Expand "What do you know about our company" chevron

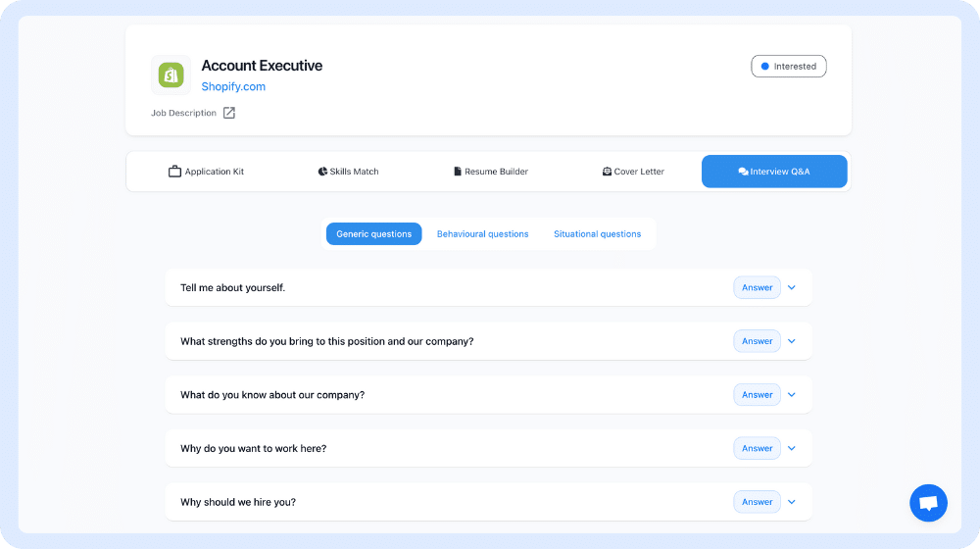click(x=792, y=395)
